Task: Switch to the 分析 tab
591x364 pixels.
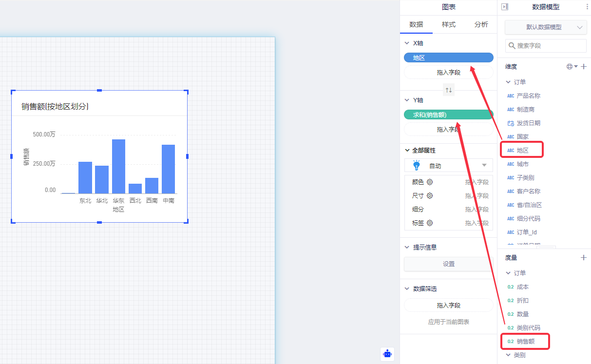Action: click(481, 24)
